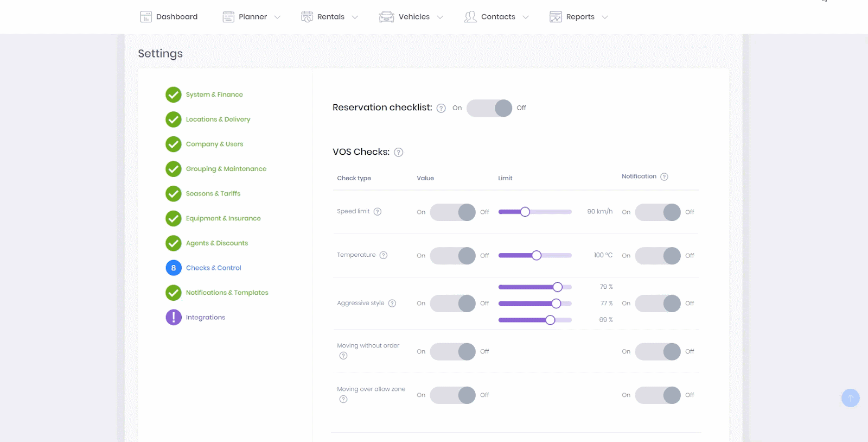868x442 pixels.
Task: Toggle the Speed limit value switch
Action: point(452,212)
